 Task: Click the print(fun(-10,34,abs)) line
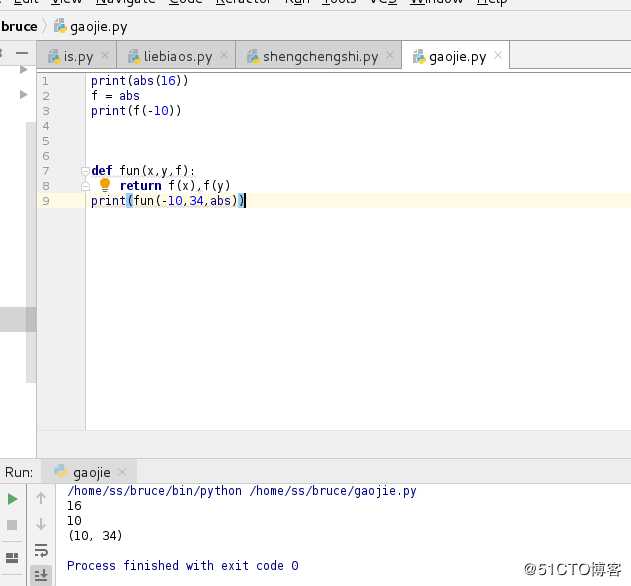[x=167, y=201]
